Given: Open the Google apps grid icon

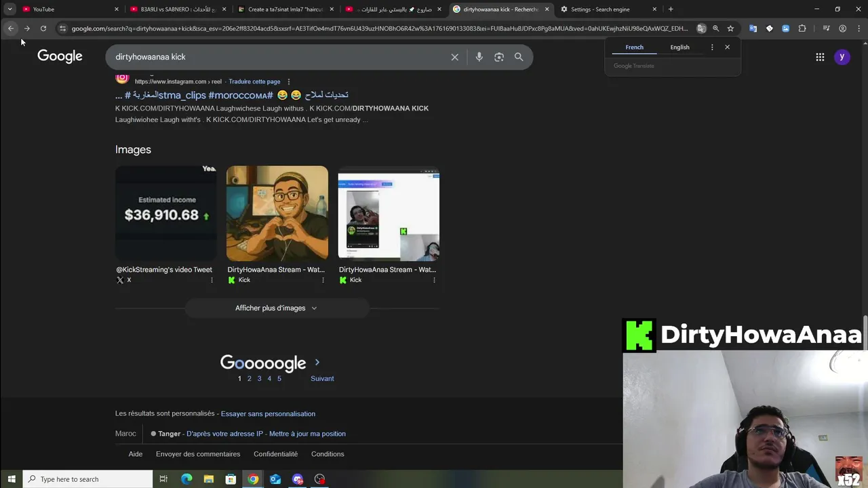Looking at the screenshot, I should [x=820, y=57].
